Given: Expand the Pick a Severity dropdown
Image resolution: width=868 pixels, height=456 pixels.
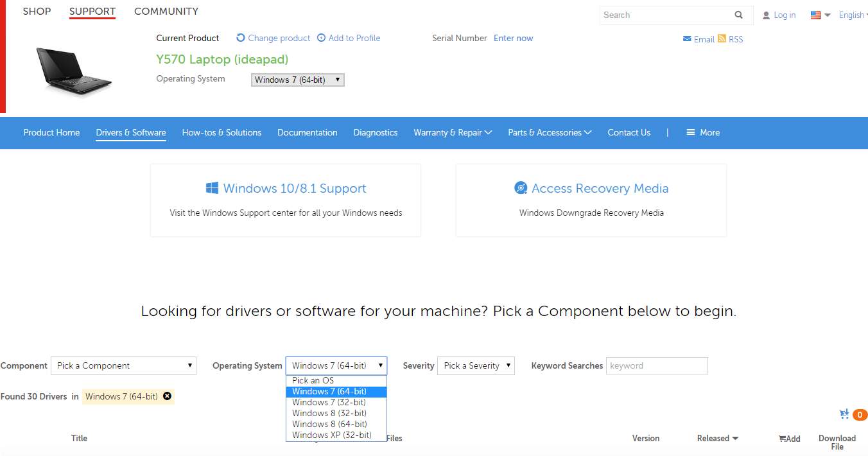Looking at the screenshot, I should (476, 365).
